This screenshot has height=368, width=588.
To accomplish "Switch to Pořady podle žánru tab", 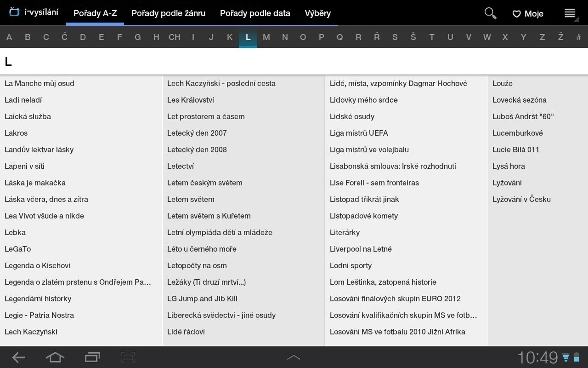I will pyautogui.click(x=168, y=13).
